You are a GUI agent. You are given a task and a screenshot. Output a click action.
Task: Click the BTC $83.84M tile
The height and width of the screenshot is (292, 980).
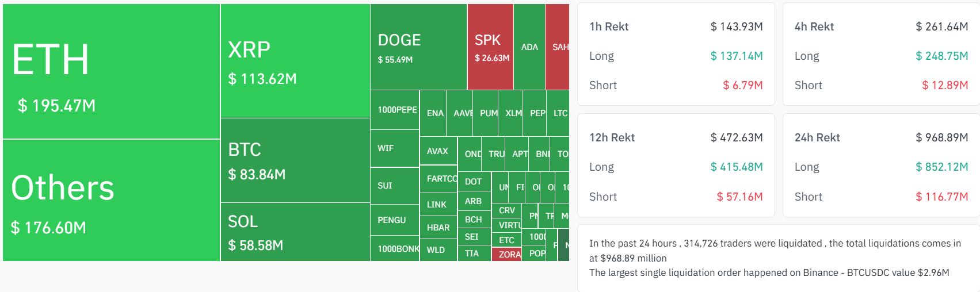pos(295,160)
